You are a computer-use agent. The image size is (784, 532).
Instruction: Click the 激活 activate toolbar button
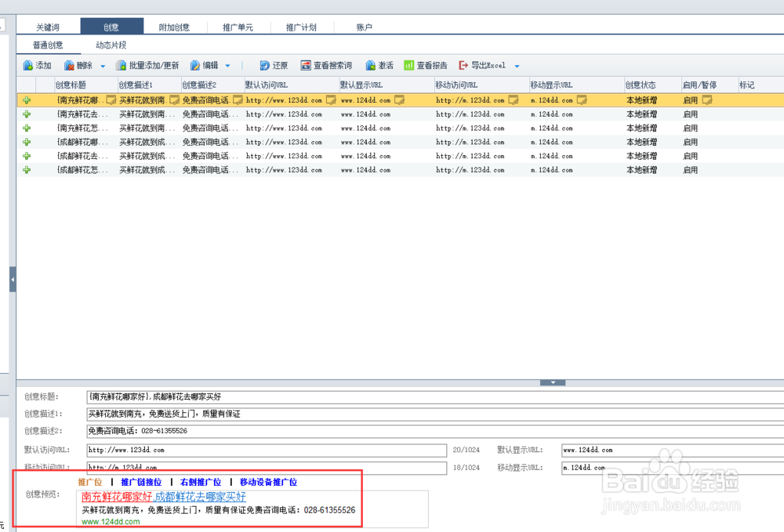(379, 66)
